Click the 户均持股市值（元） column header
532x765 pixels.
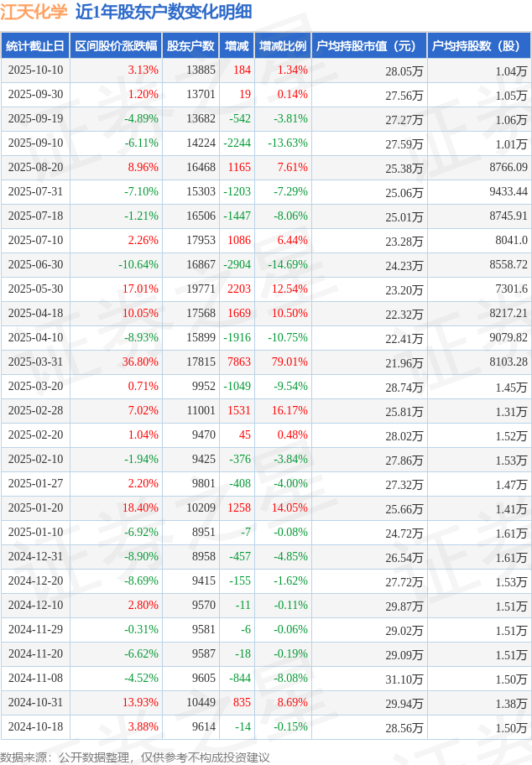point(369,46)
